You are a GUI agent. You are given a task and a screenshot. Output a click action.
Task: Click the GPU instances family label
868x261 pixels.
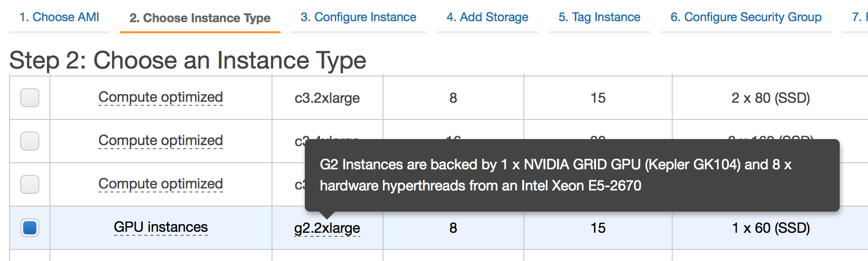point(160,227)
